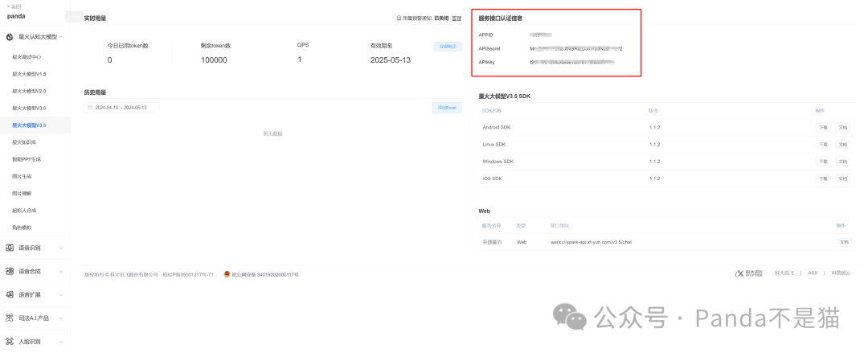
Task: Click the 语音识别 sidebar icon
Action: (9, 248)
